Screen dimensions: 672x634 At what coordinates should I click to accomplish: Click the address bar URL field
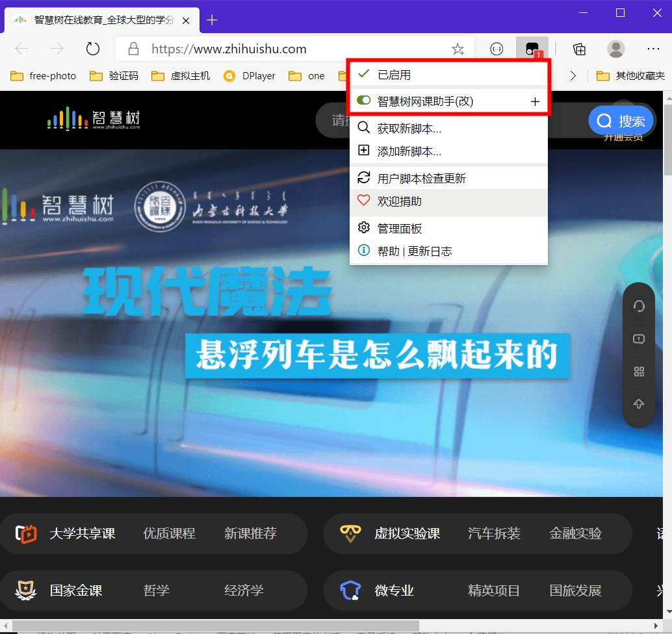point(296,49)
